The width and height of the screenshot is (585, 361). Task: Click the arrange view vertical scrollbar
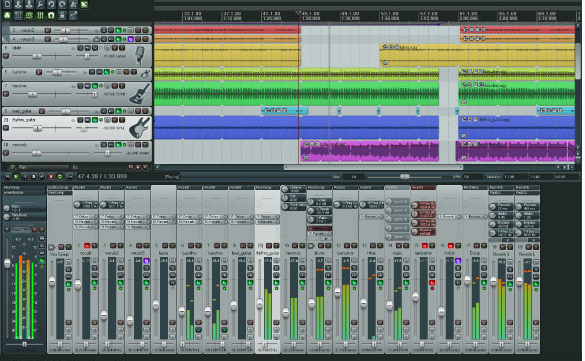coord(578,62)
